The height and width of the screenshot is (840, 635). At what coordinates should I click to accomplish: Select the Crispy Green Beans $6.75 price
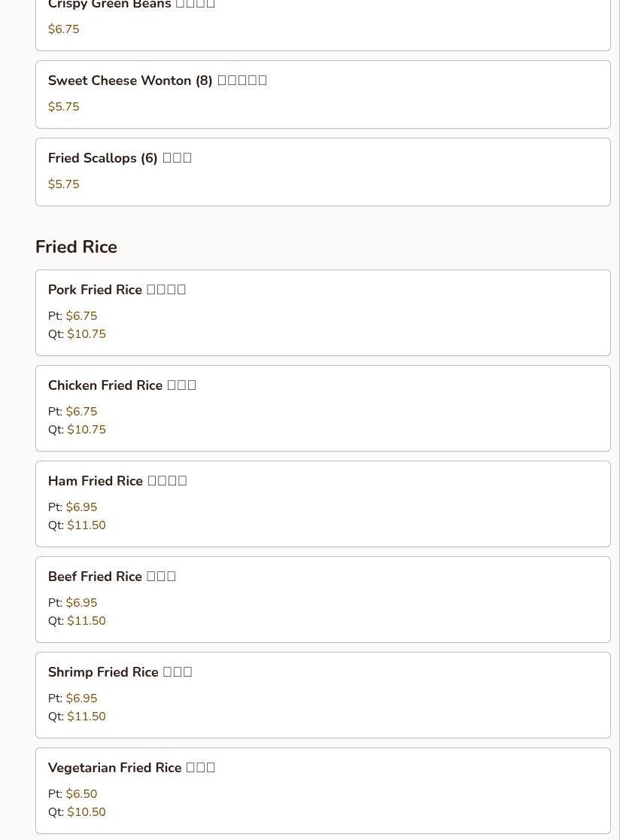(64, 29)
